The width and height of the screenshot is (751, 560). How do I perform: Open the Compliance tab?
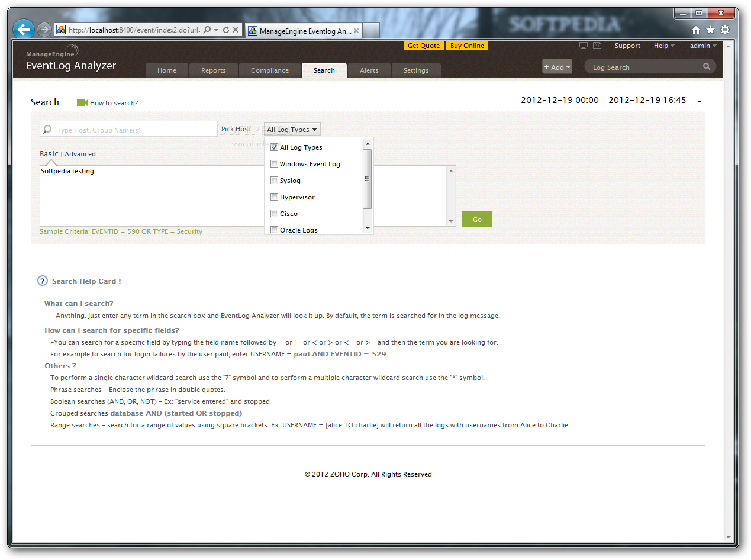click(269, 70)
